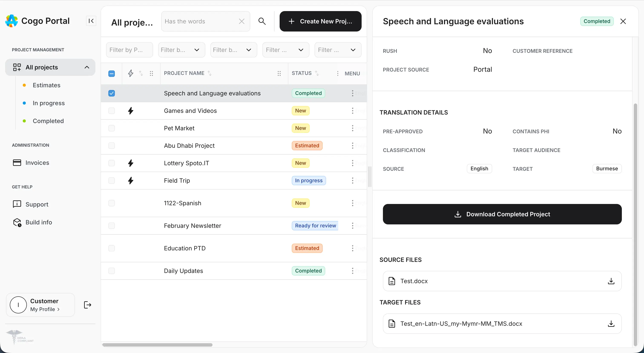Open the Education PTD project

[x=185, y=248]
